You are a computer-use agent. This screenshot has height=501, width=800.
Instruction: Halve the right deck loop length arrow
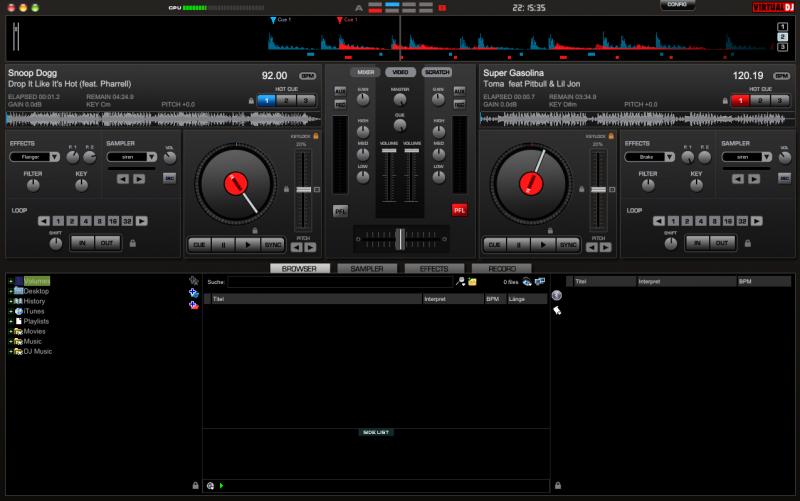click(x=659, y=221)
